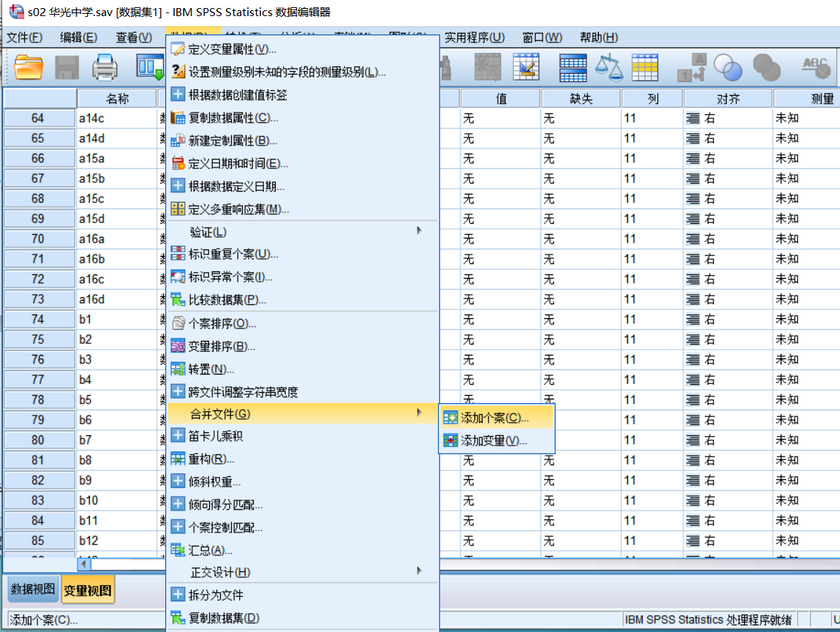
Task: Select row number 64 header
Action: point(39,118)
